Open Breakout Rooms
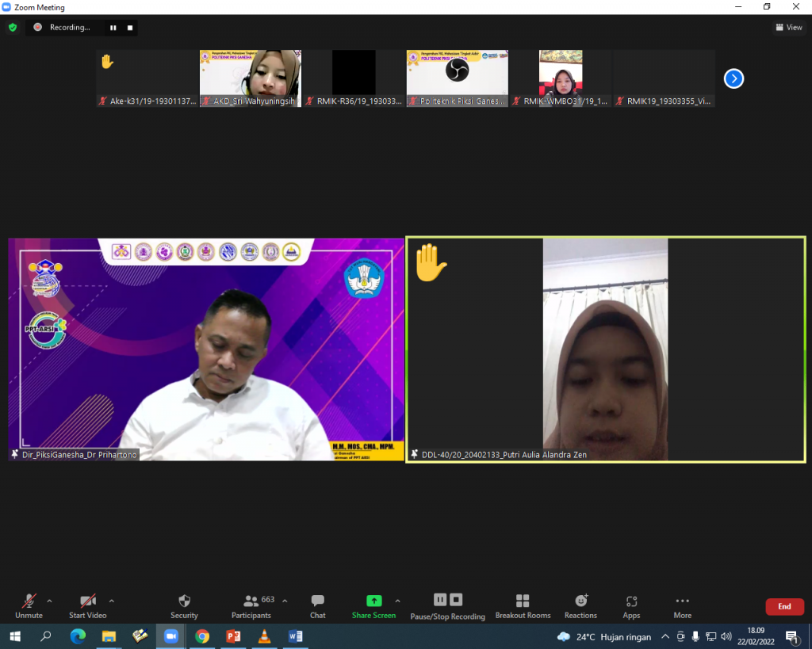 click(x=523, y=606)
